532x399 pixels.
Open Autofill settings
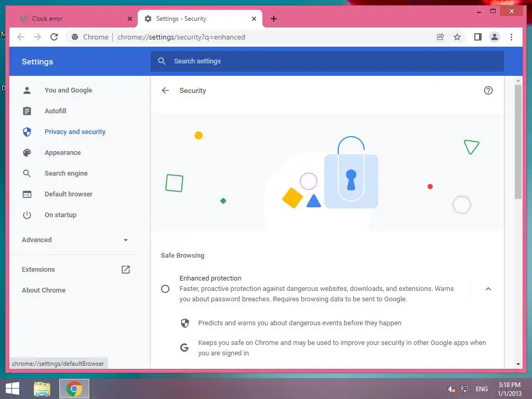pyautogui.click(x=55, y=111)
